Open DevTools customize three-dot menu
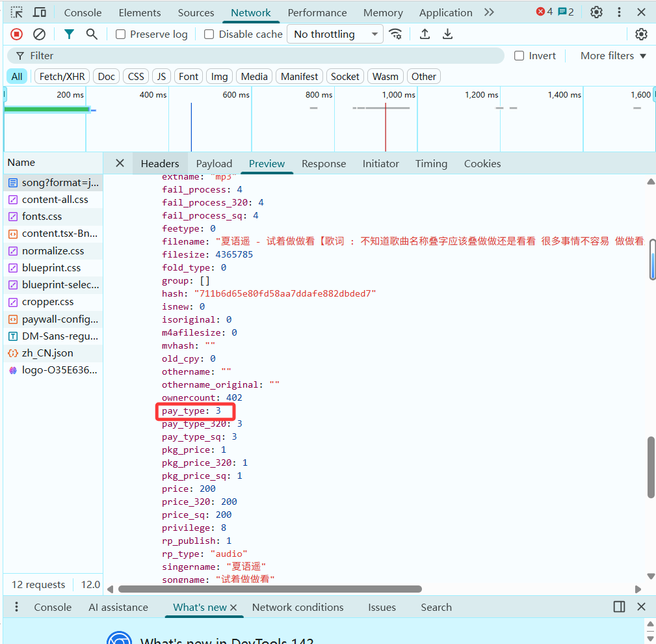Image resolution: width=656 pixels, height=644 pixels. coord(619,12)
